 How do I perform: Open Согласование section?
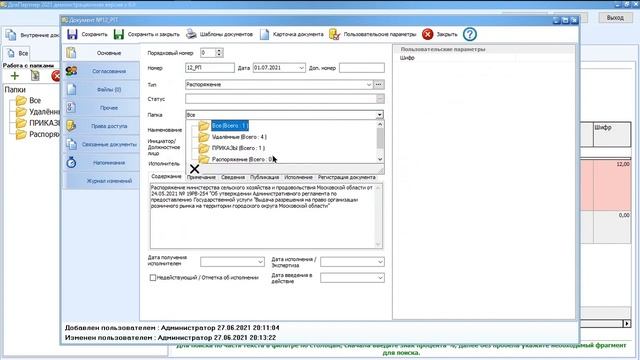point(101,71)
